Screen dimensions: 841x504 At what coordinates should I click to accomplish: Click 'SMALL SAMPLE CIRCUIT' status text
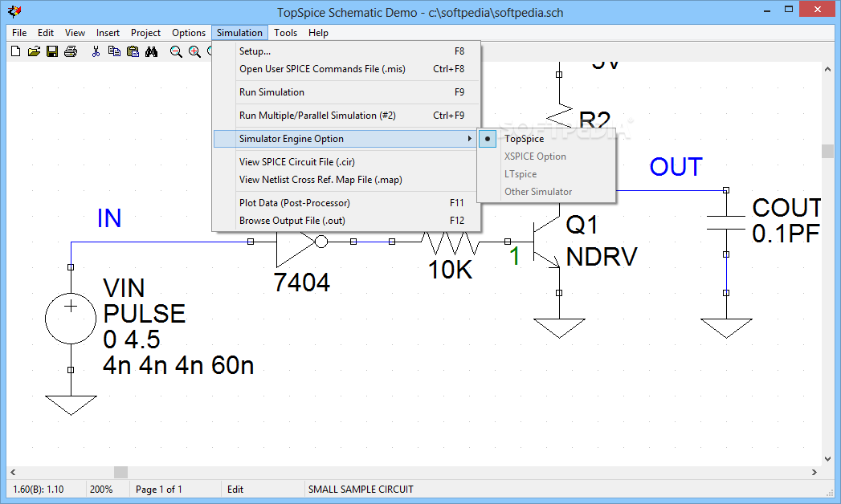tap(361, 490)
